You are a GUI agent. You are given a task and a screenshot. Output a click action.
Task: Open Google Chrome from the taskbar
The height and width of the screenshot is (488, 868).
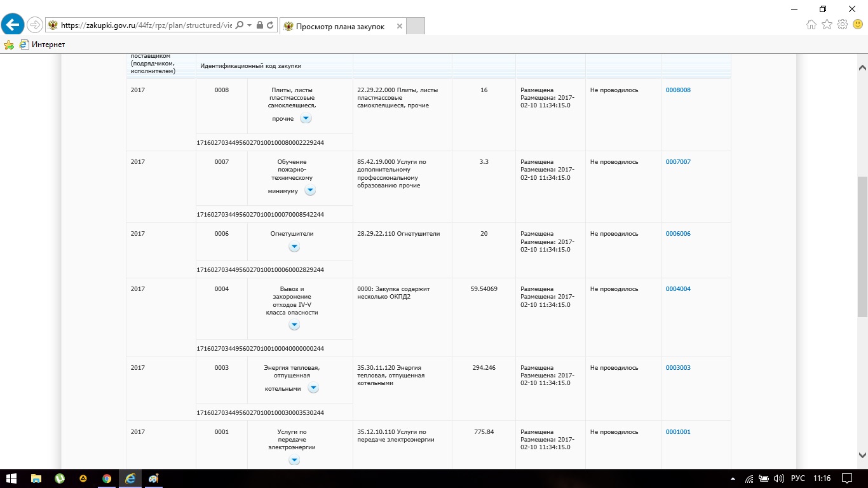pos(107,478)
